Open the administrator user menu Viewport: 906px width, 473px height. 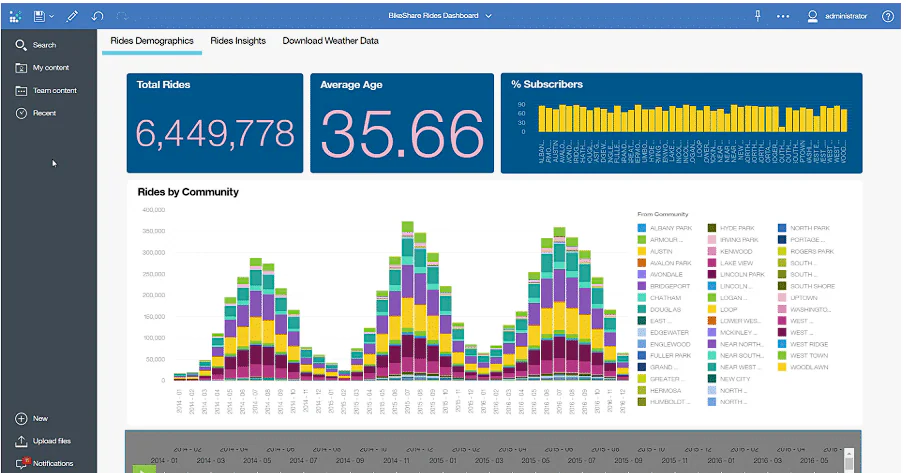pos(837,16)
